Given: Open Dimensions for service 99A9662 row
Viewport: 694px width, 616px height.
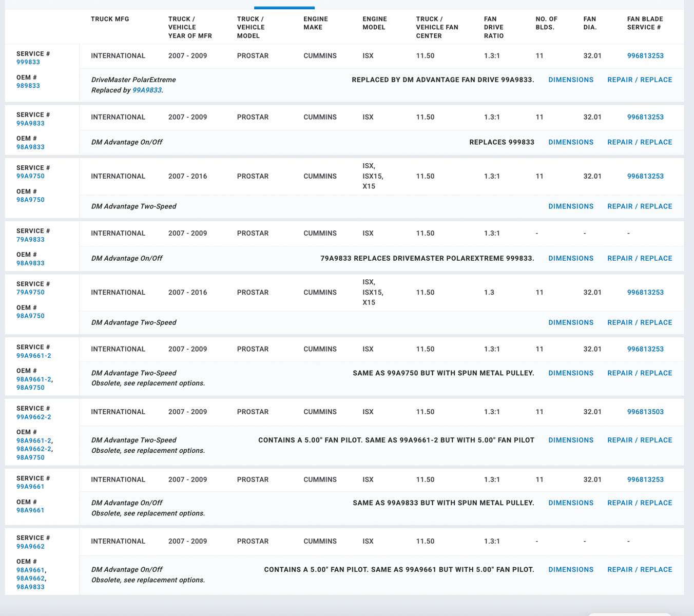Looking at the screenshot, I should coord(571,569).
